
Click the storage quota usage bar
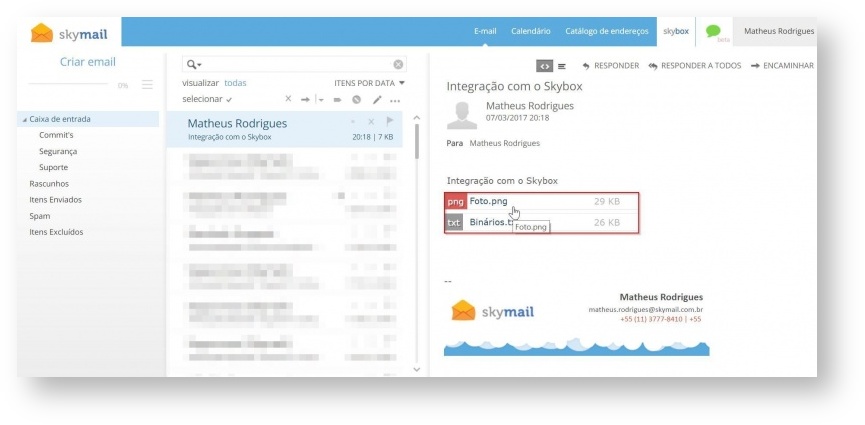pos(70,85)
